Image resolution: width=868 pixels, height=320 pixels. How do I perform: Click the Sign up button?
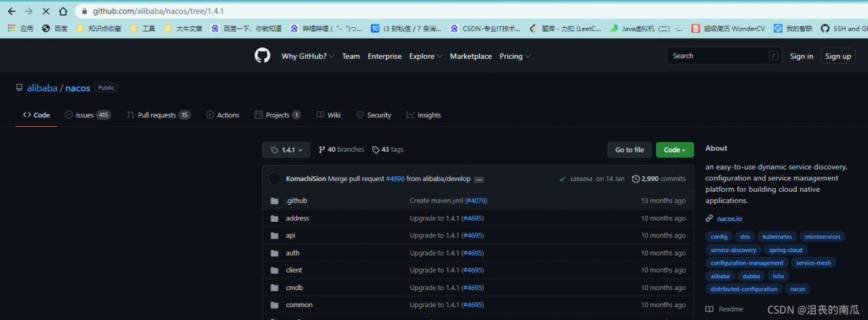(x=837, y=56)
